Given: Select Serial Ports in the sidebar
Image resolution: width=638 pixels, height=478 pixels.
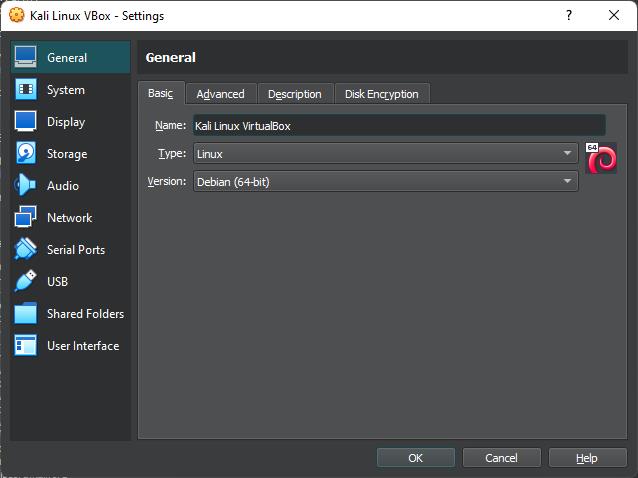Looking at the screenshot, I should click(x=70, y=249).
